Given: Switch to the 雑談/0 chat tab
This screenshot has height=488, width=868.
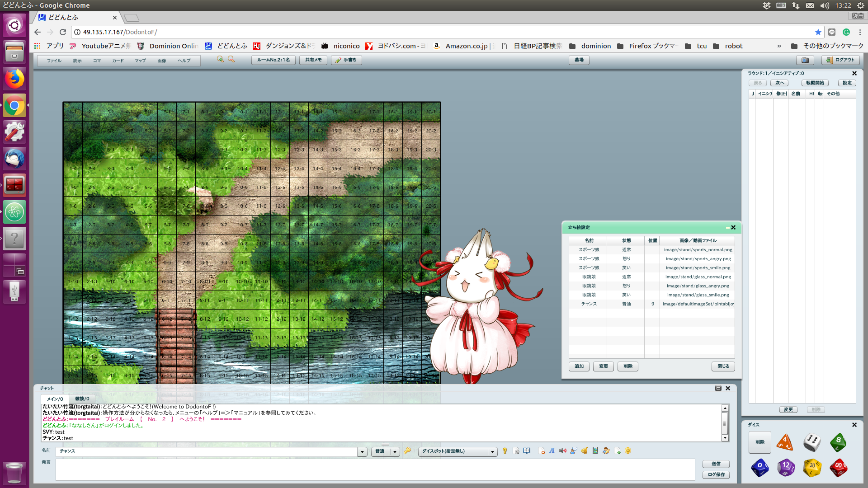Looking at the screenshot, I should (82, 399).
